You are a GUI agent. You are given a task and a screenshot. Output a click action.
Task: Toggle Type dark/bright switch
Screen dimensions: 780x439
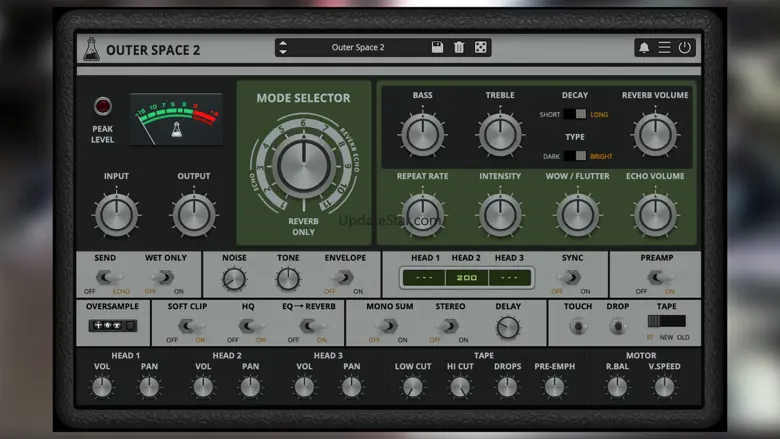click(x=575, y=156)
